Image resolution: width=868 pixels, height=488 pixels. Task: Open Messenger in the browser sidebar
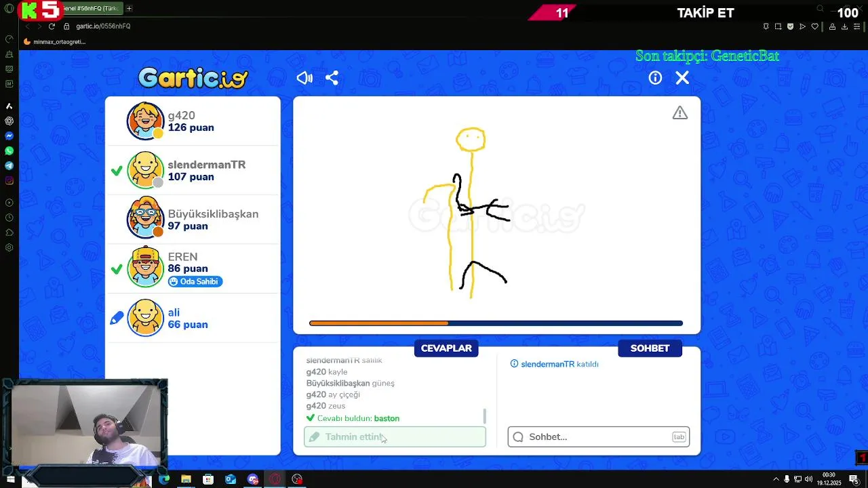coord(9,136)
